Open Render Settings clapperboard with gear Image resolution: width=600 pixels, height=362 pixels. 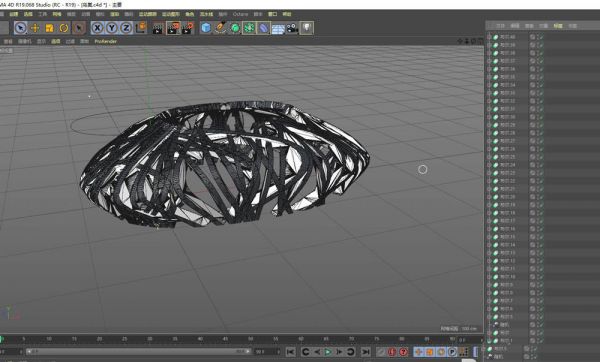(x=188, y=28)
